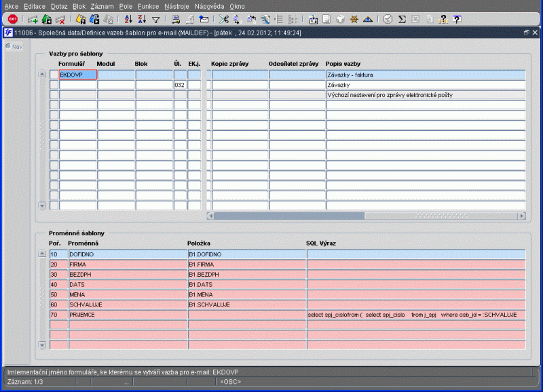Click the printer icon
Image resolution: width=543 pixels, height=392 pixels.
tap(176, 20)
